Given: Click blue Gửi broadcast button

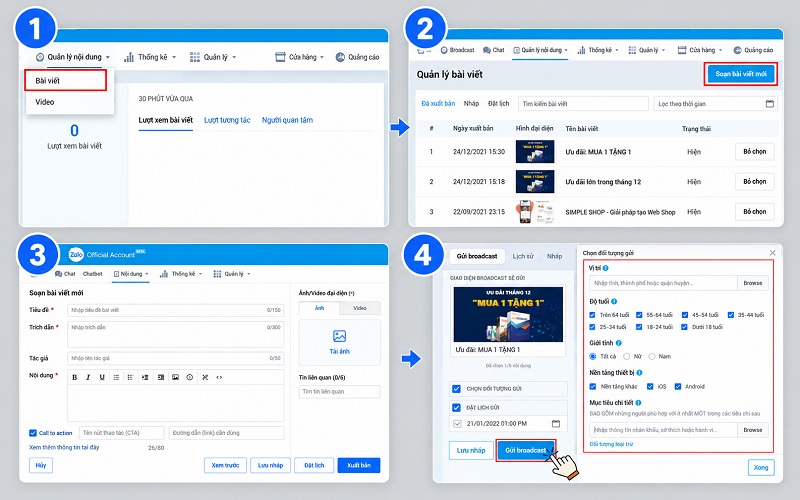Looking at the screenshot, I should point(526,451).
